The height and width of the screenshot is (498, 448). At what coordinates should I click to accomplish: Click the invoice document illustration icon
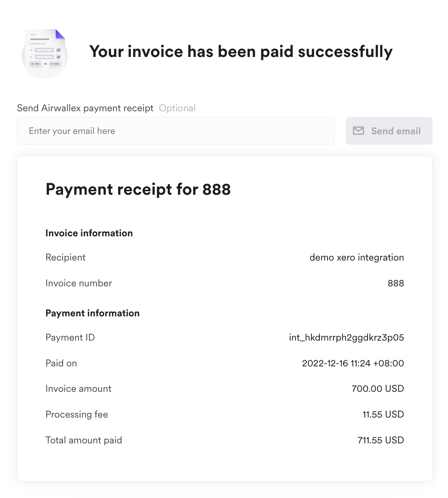click(45, 53)
